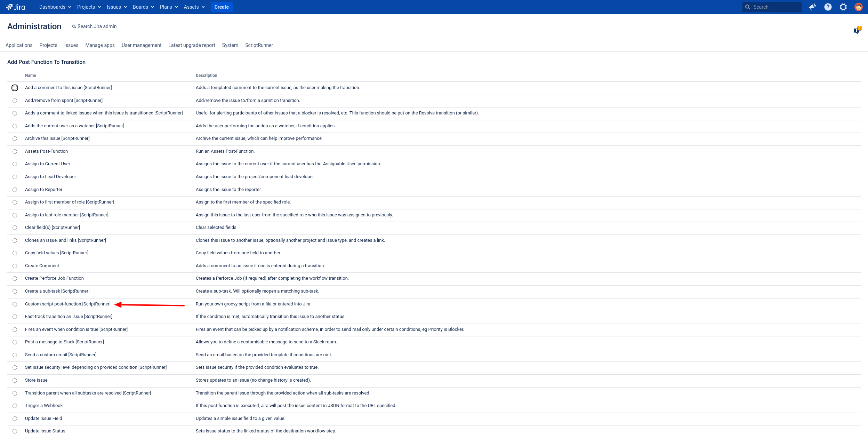868x446 pixels.
Task: Select Trigger a Webhook radio button
Action: 15,406
